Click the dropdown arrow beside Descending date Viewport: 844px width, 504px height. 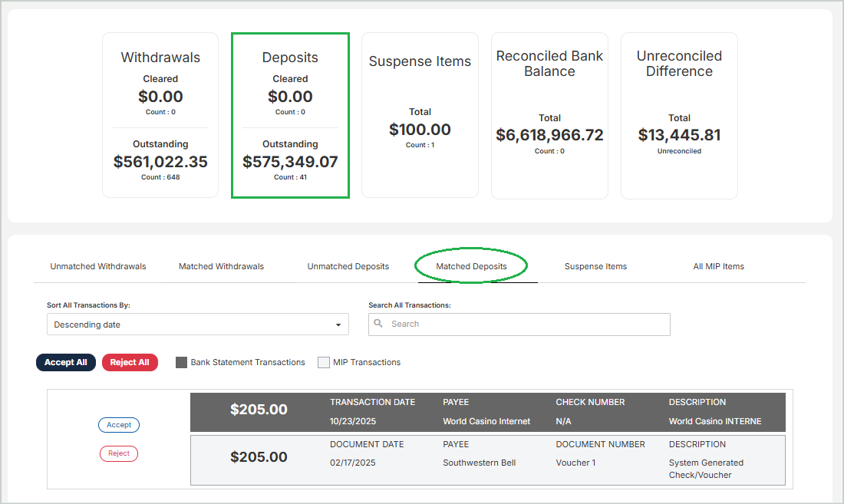coord(338,325)
